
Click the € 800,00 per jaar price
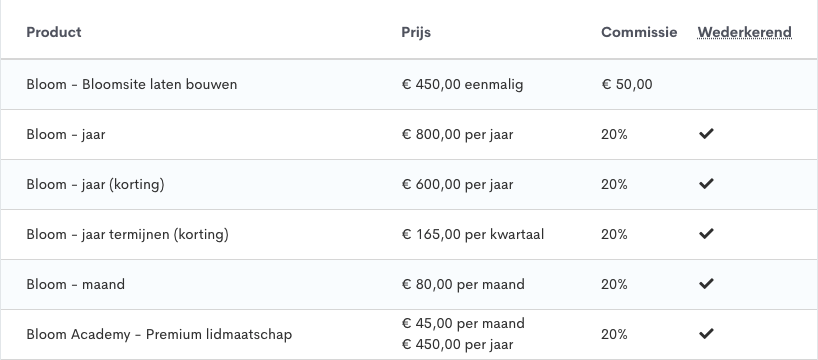[457, 135]
